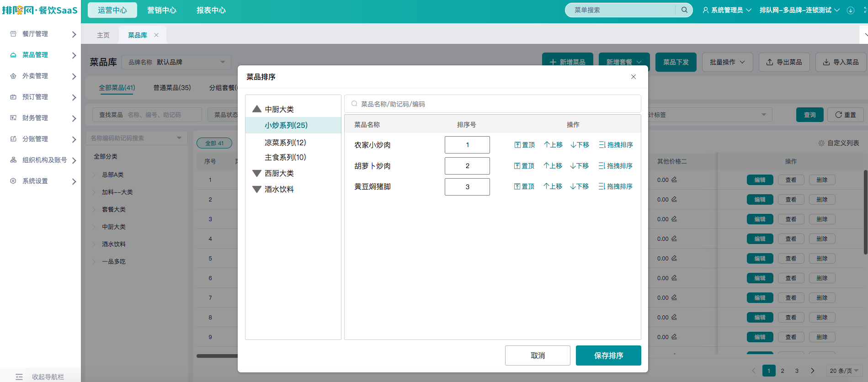Pin 胡萝卜炒肉 to top (置顶)
This screenshot has width=868, height=382.
pos(524,166)
